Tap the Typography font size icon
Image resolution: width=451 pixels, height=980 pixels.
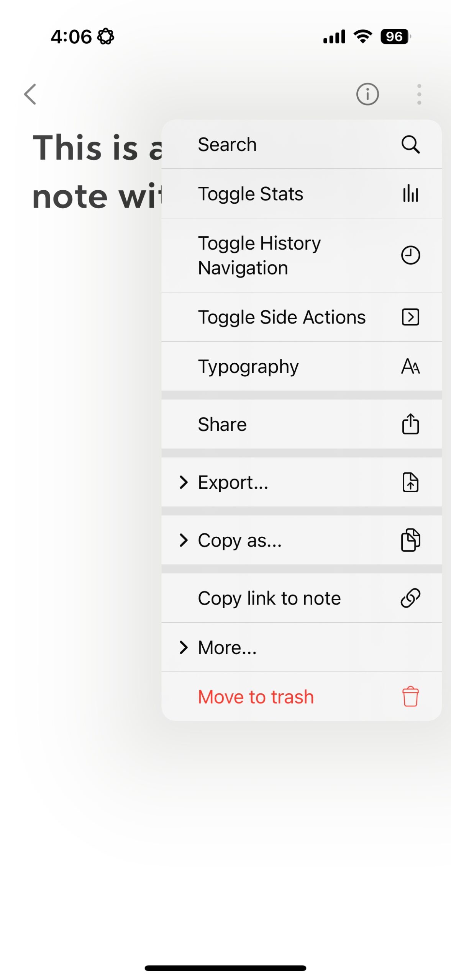[x=410, y=366]
